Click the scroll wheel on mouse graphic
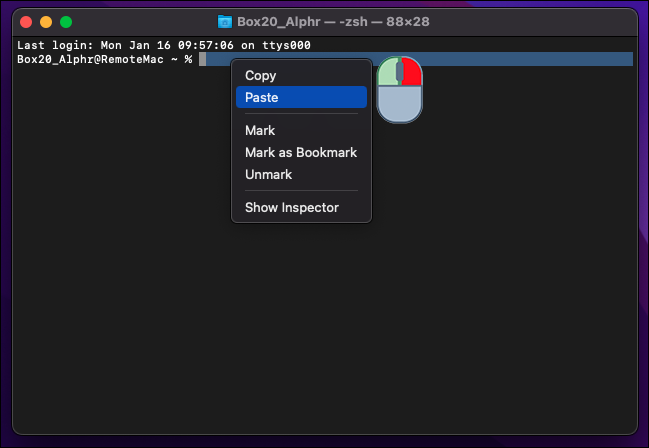The width and height of the screenshot is (649, 448). point(399,71)
